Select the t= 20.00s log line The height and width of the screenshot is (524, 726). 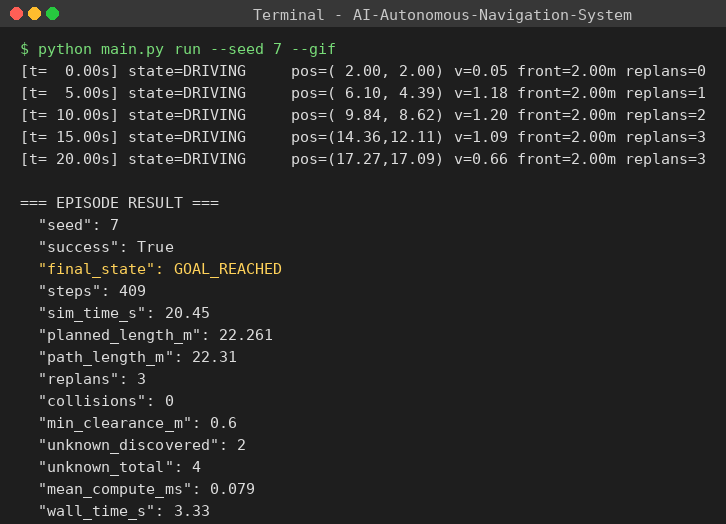point(363,159)
